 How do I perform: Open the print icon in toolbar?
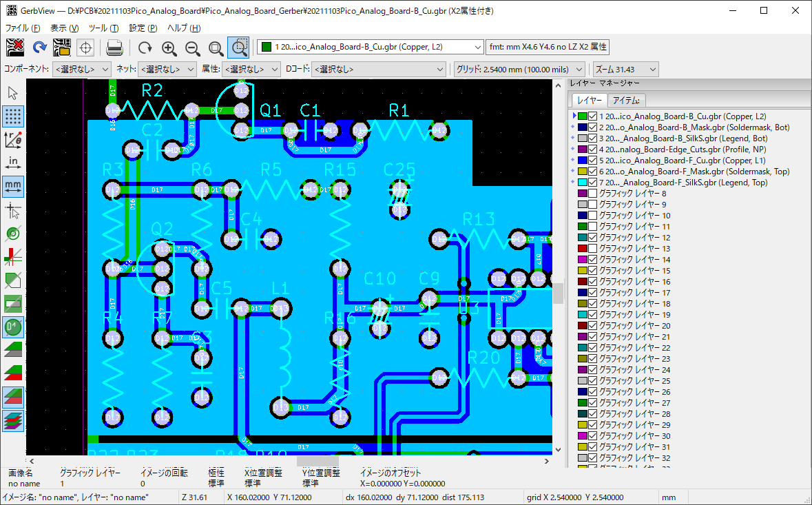click(114, 47)
